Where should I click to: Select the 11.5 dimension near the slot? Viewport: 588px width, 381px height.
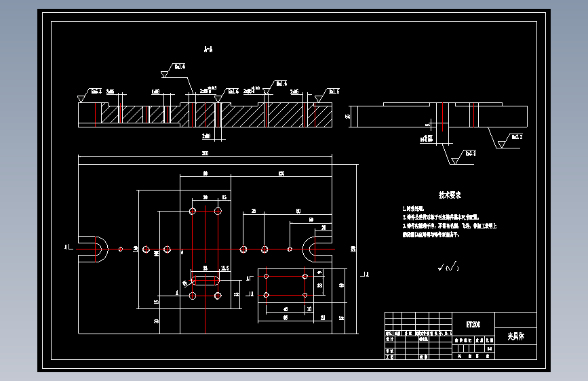point(224,268)
